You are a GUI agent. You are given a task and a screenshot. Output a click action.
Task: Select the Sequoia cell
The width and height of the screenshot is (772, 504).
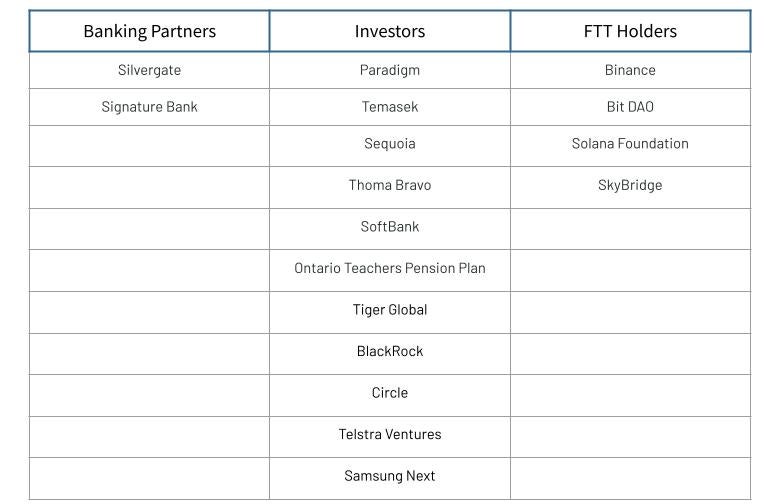389,144
